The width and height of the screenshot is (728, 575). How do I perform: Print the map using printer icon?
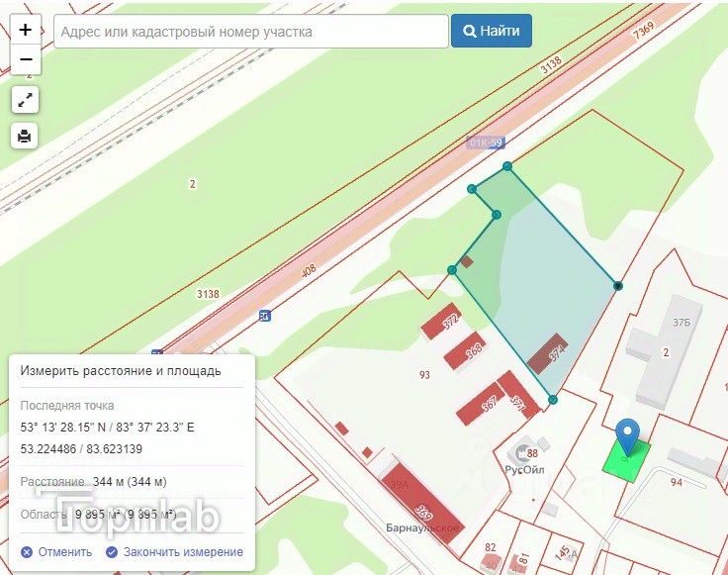[24, 137]
